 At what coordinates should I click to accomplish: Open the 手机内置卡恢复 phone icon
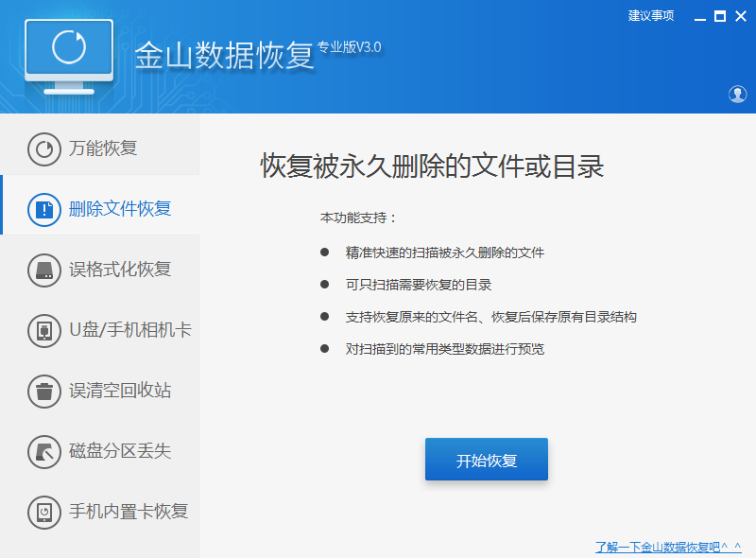[44, 512]
